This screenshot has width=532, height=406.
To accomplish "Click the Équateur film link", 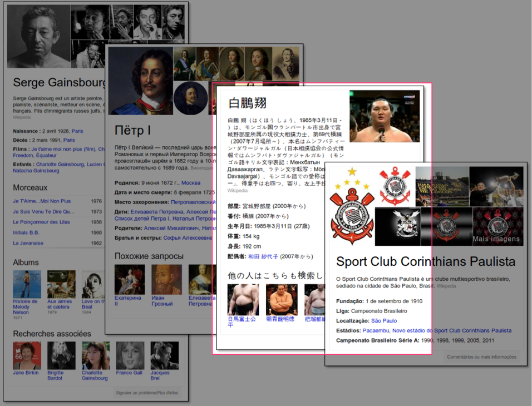I will coord(46,155).
